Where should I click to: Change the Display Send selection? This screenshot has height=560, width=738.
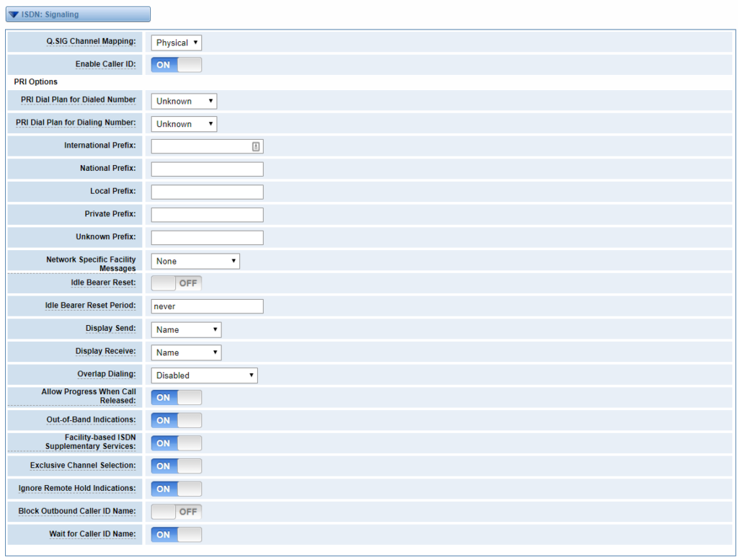(x=185, y=329)
